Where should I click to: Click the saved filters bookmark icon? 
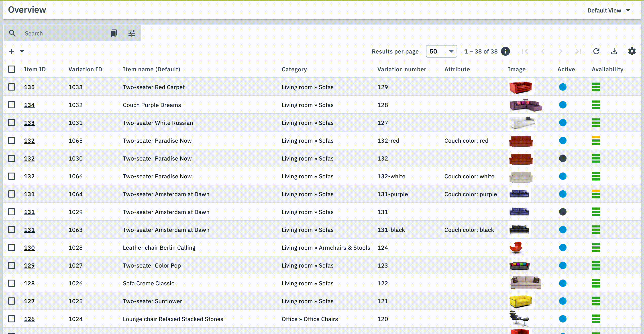[114, 33]
